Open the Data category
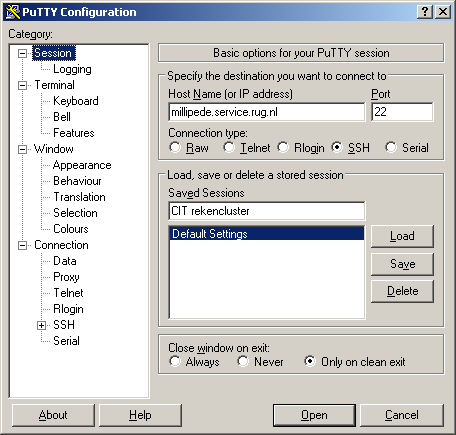 65,261
